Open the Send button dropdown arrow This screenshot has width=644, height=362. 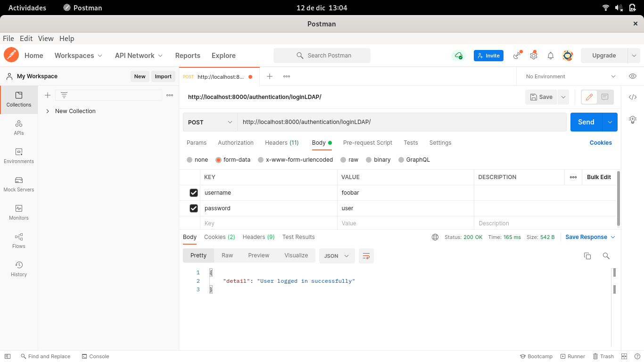610,122
